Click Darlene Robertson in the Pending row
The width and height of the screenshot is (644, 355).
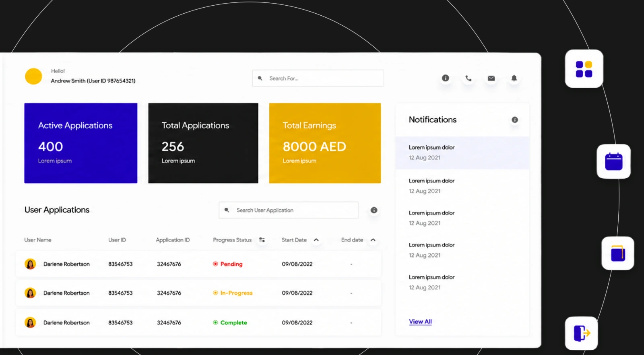(66, 264)
